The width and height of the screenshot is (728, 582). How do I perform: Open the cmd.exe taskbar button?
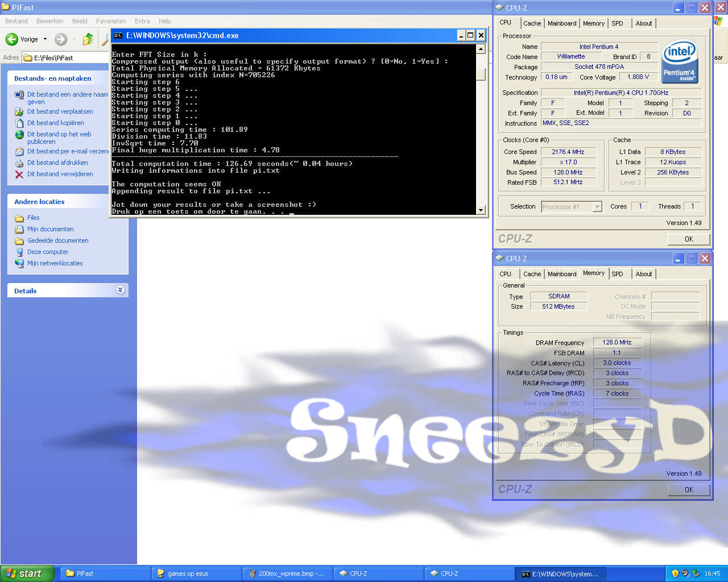(561, 573)
